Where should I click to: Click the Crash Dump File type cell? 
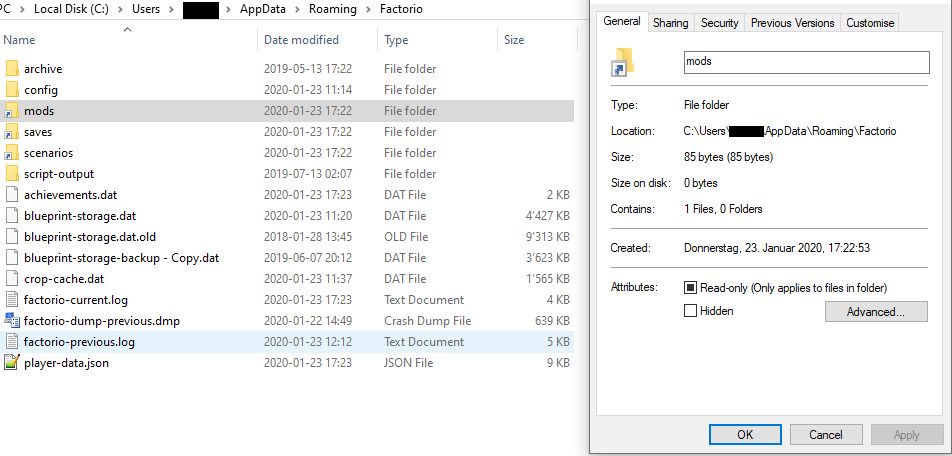[x=427, y=321]
